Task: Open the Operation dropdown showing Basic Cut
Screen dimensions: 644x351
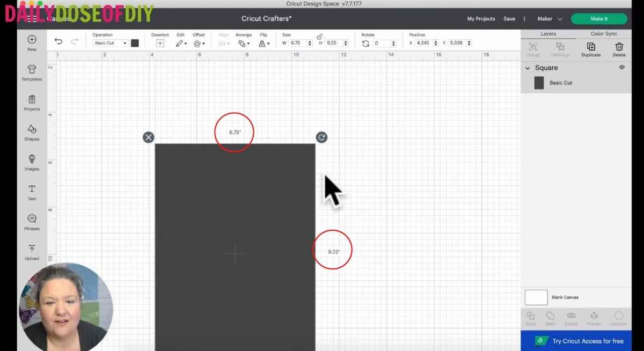Action: click(110, 43)
